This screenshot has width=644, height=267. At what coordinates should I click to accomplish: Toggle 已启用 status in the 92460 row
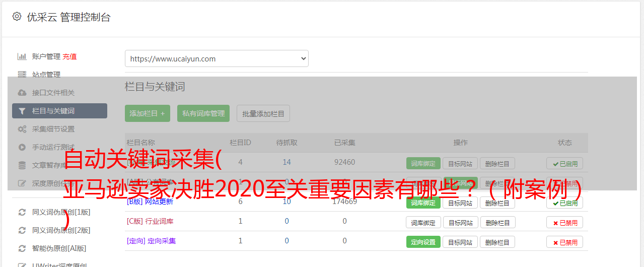coord(564,163)
